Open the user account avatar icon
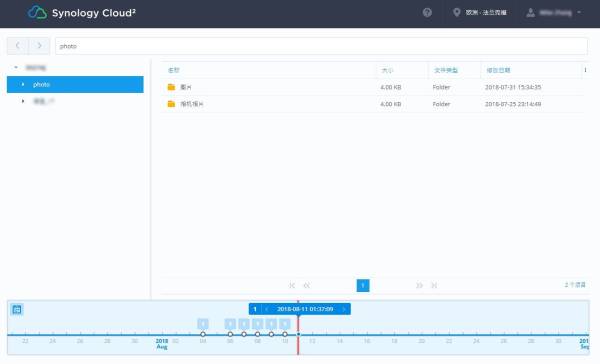This screenshot has width=600, height=364. pyautogui.click(x=530, y=13)
